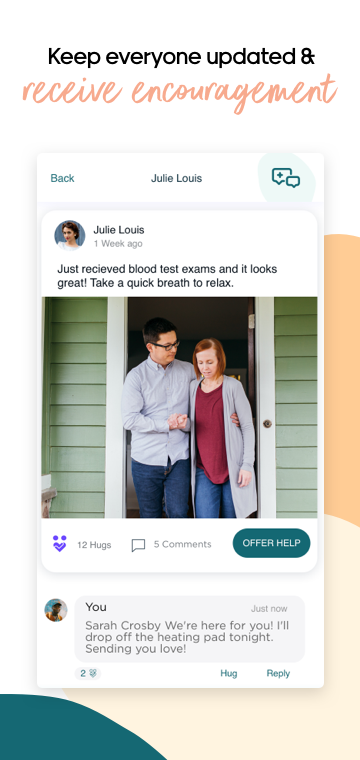This screenshot has width=360, height=760.
Task: Tap the purple hugs heart icon
Action: tap(60, 544)
